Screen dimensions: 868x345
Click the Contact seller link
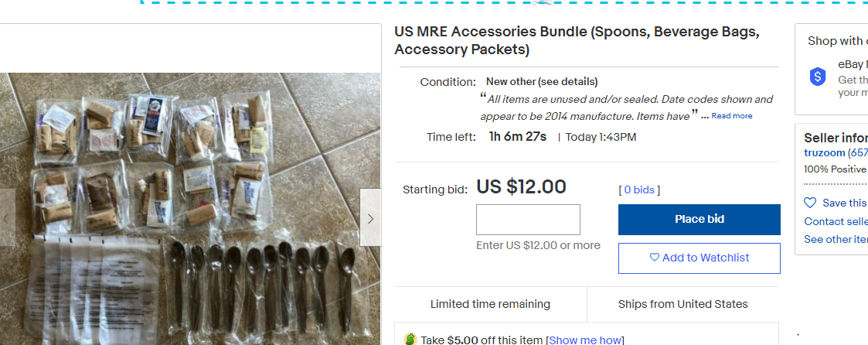click(x=835, y=221)
